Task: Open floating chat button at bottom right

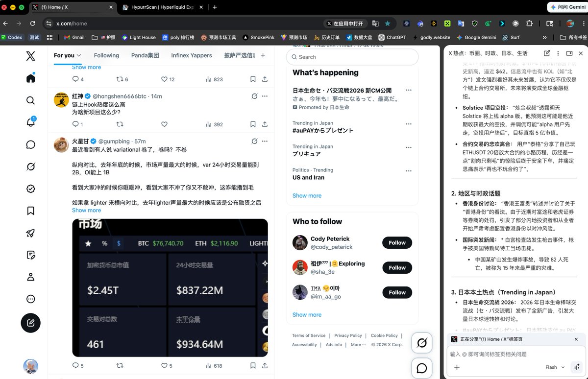Action: pyautogui.click(x=421, y=368)
